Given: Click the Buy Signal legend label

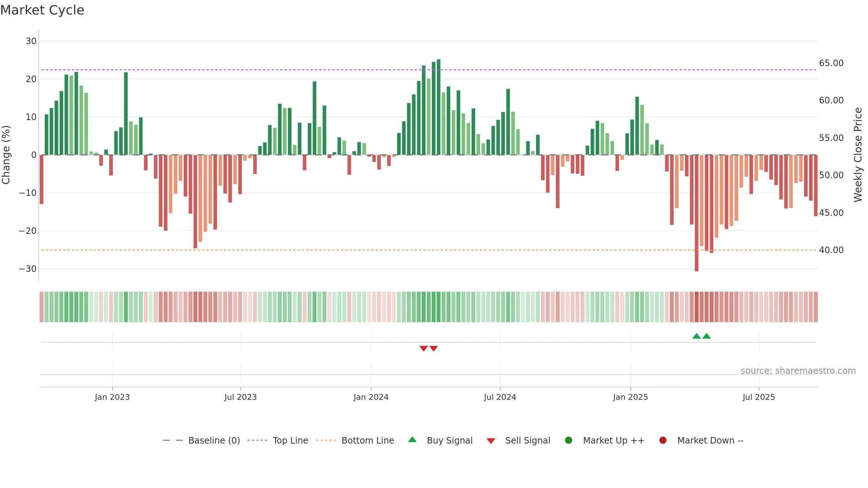Looking at the screenshot, I should pyautogui.click(x=450, y=440).
